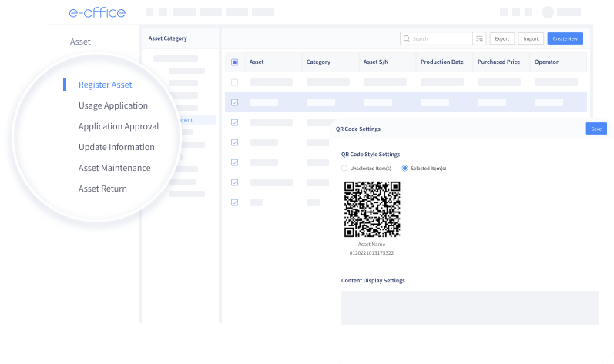The height and width of the screenshot is (364, 614).
Task: Click the Create New button
Action: point(565,38)
